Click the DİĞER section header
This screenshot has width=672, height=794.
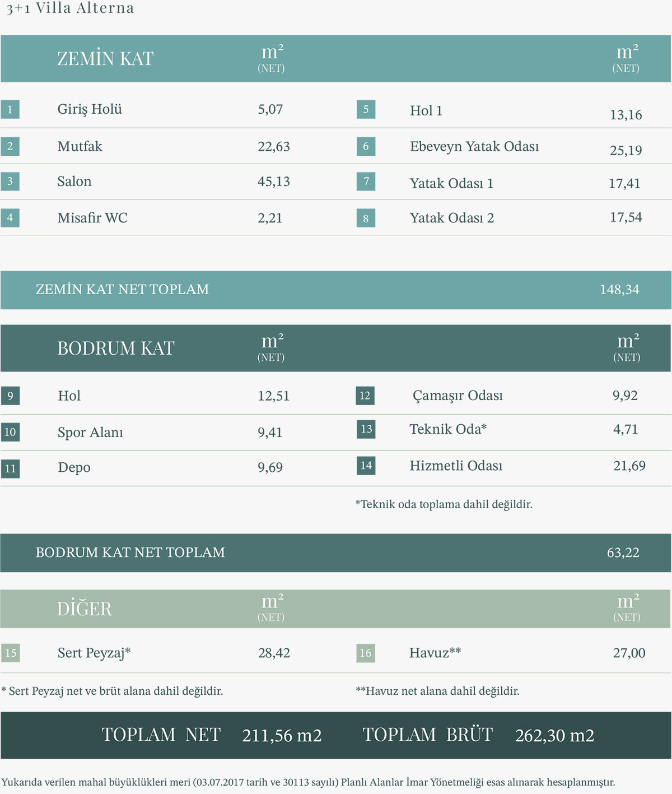[85, 609]
